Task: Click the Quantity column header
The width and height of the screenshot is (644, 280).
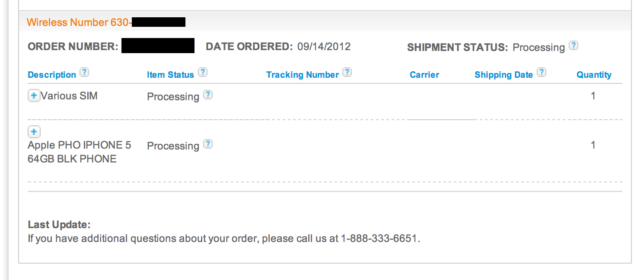Action: 594,75
